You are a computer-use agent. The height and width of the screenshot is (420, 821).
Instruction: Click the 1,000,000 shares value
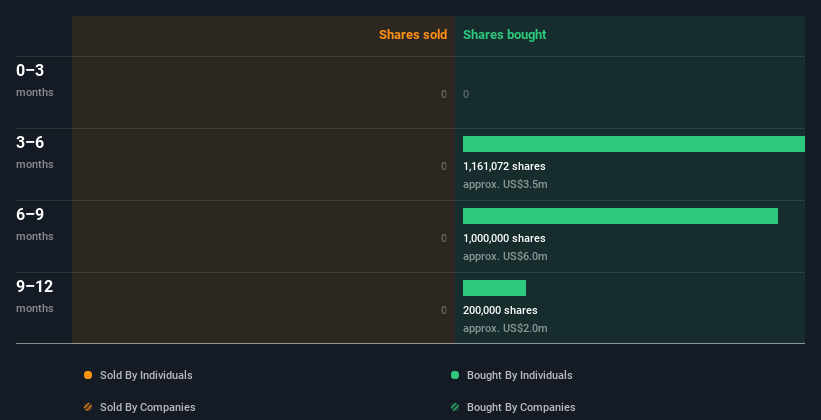pyautogui.click(x=504, y=238)
